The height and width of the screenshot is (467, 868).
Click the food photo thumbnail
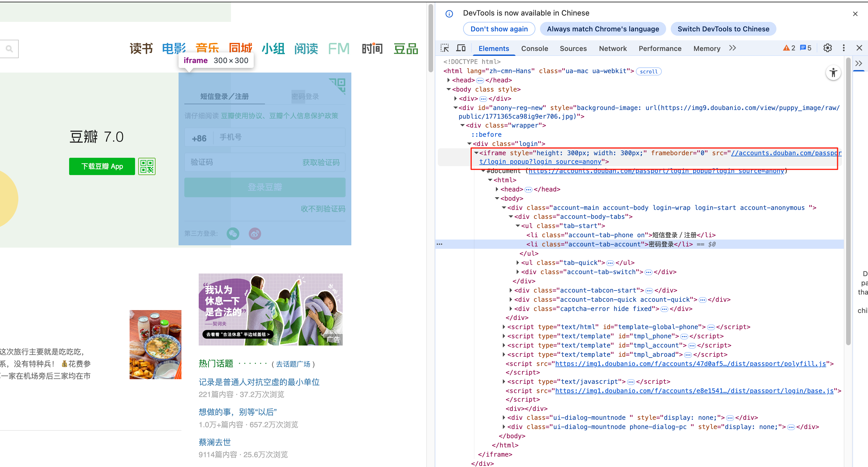155,344
